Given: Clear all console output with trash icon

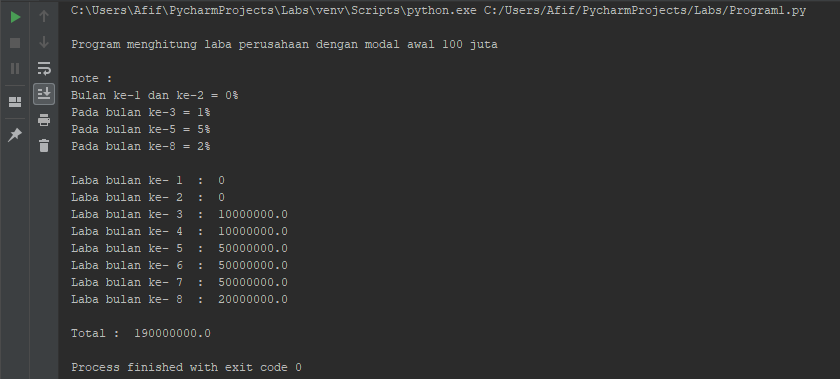Looking at the screenshot, I should click(x=44, y=145).
